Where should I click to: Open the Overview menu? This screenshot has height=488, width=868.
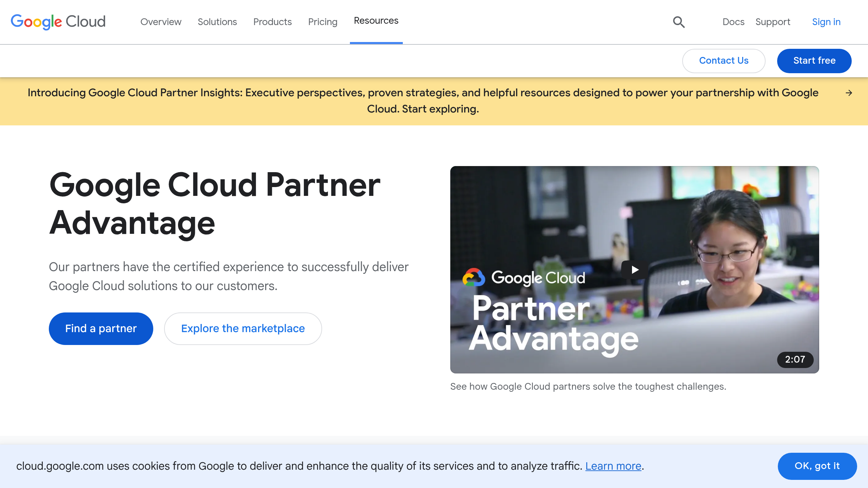pos(161,22)
